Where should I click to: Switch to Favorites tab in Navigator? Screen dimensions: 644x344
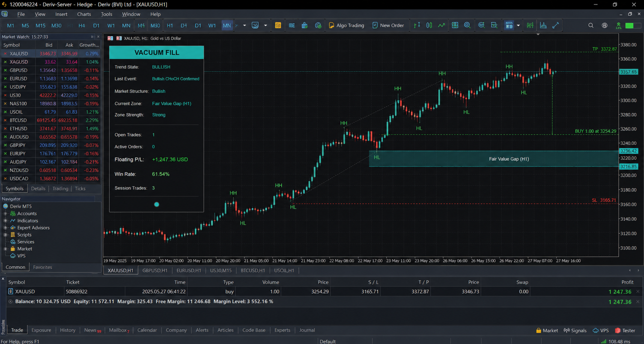tap(42, 267)
